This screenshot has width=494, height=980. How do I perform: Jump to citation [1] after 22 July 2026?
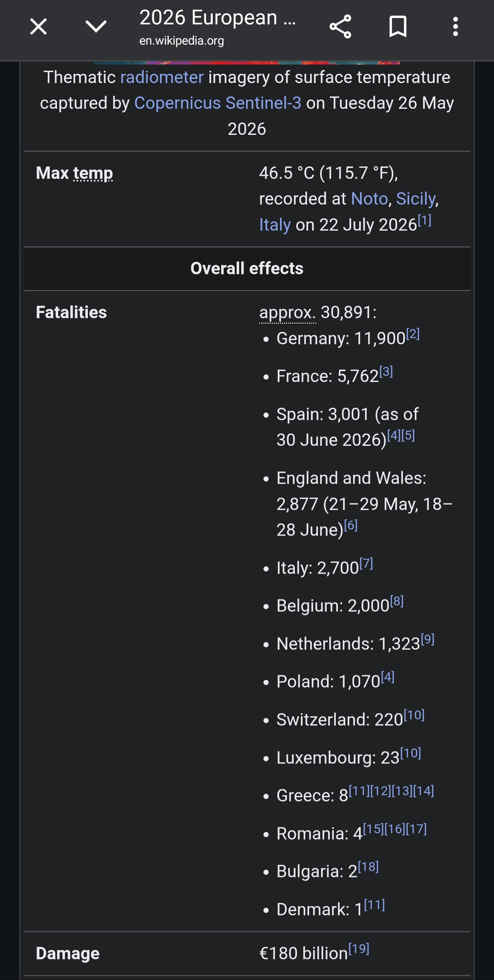click(424, 220)
